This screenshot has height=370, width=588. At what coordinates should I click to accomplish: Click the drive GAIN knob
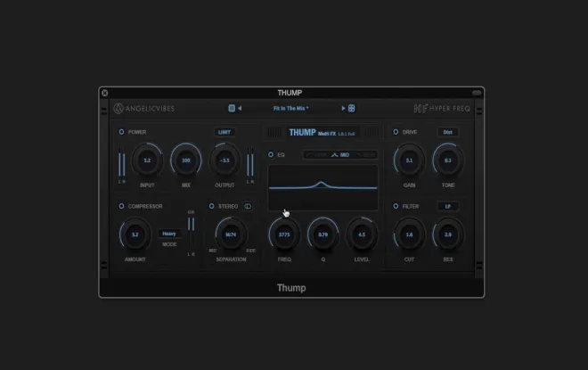[409, 160]
